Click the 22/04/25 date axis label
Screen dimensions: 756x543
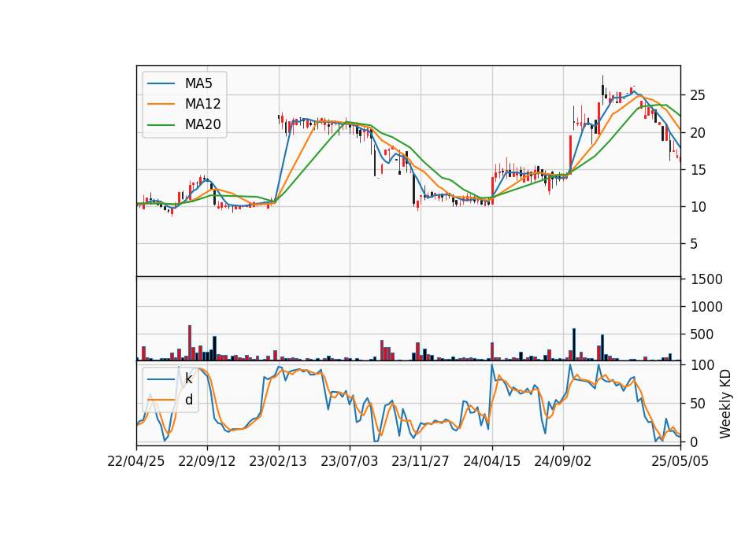click(x=135, y=461)
